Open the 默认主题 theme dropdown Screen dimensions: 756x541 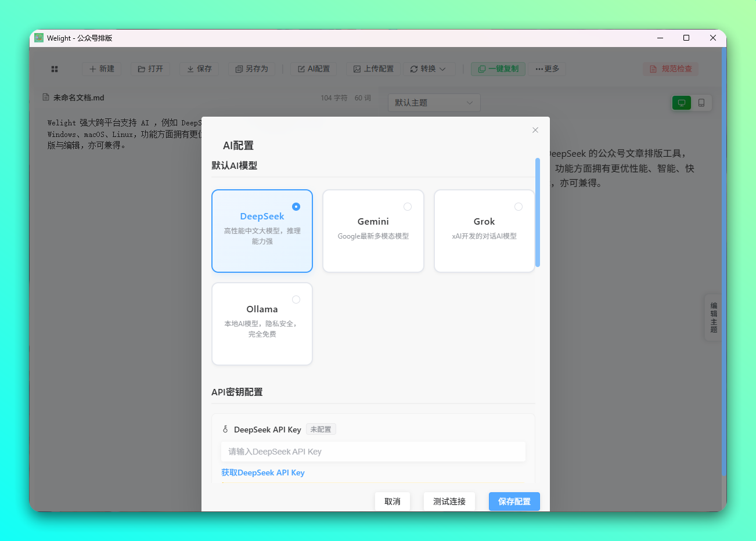pyautogui.click(x=434, y=103)
